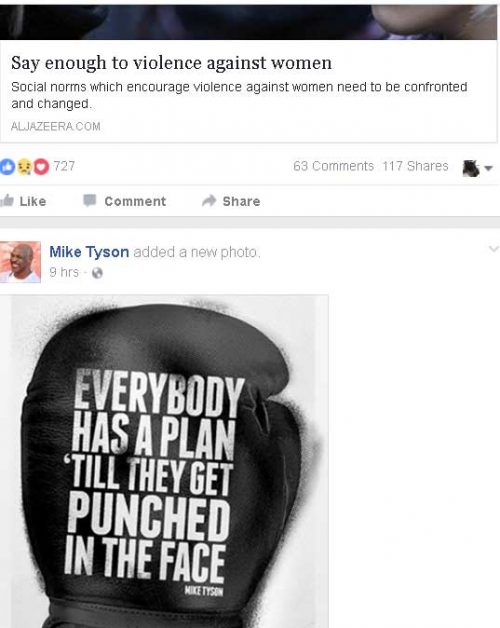Open the post-as profile selector dropdown
The height and width of the screenshot is (628, 500).
pos(477,168)
